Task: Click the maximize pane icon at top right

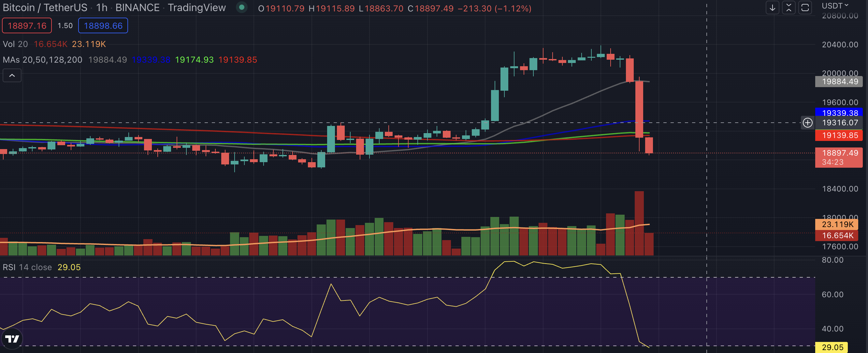Action: [x=805, y=8]
